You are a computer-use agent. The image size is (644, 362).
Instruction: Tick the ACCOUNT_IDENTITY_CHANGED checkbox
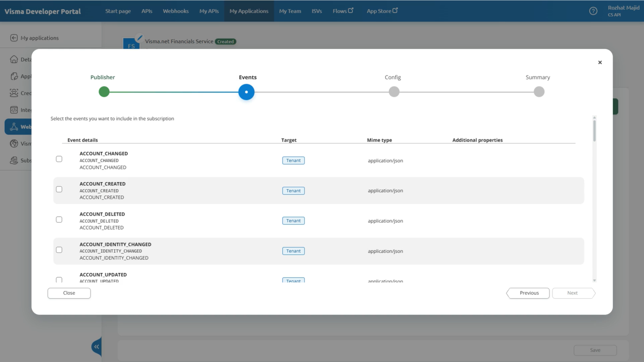[59, 250]
